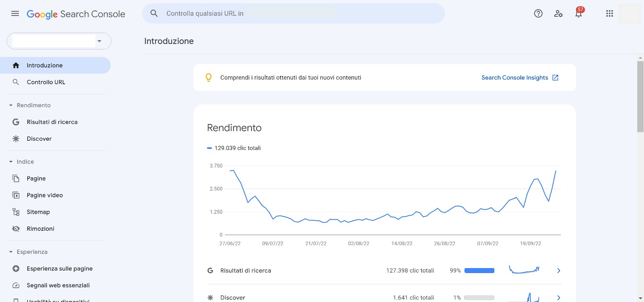Open the help question mark icon
The width and height of the screenshot is (644, 302).
click(538, 13)
